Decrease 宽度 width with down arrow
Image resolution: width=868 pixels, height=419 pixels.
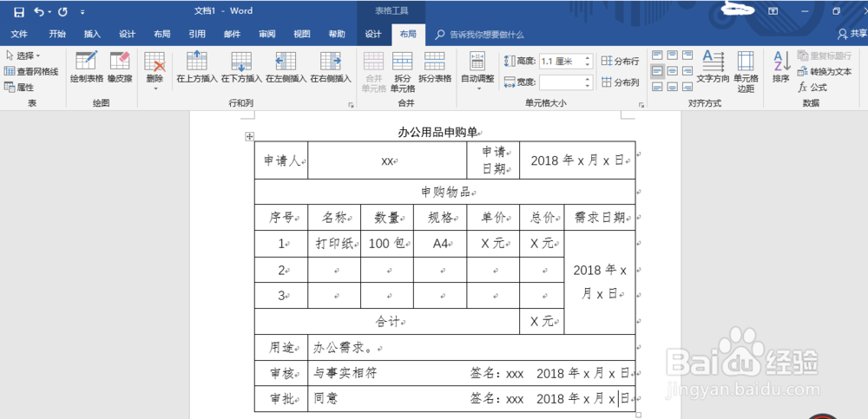pyautogui.click(x=588, y=86)
